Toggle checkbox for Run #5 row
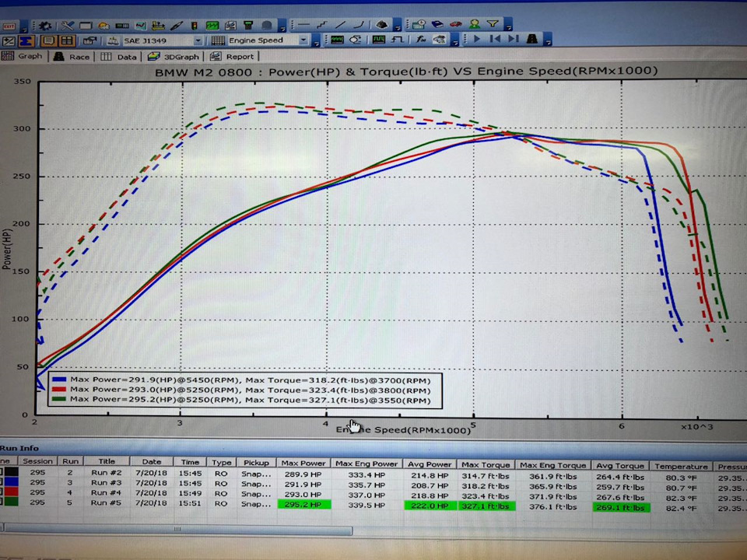 point(2,502)
